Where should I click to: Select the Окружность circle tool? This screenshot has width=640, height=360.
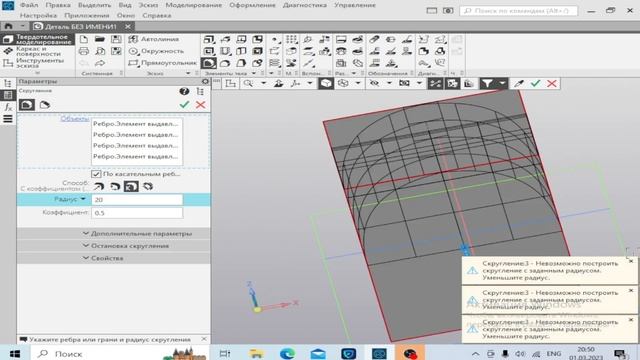coord(156,51)
